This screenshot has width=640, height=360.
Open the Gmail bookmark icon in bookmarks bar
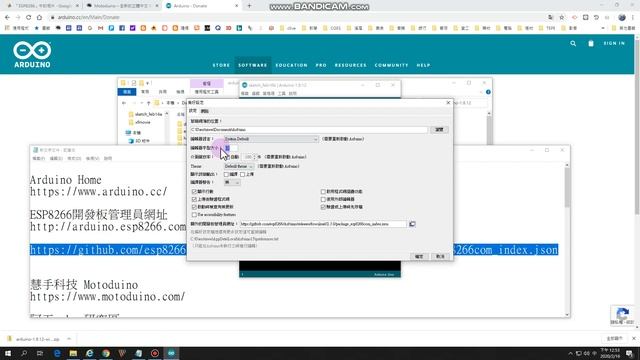pyautogui.click(x=100, y=28)
